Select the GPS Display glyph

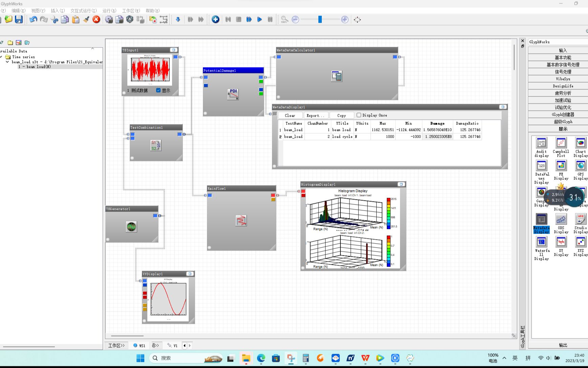pos(581,170)
